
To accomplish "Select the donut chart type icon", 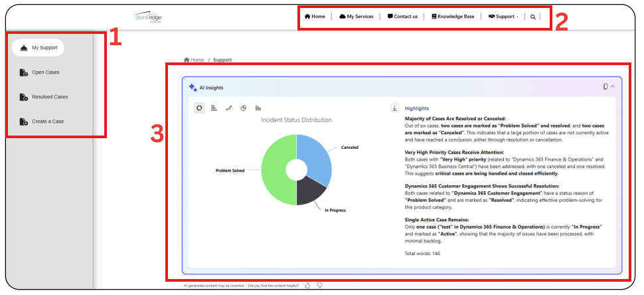I will coord(199,108).
